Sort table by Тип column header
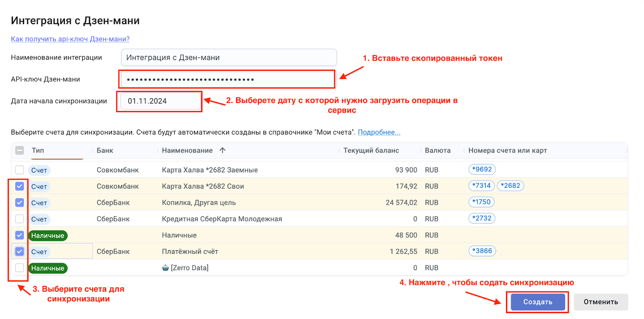Screen dimensions: 644x319 click(x=38, y=150)
